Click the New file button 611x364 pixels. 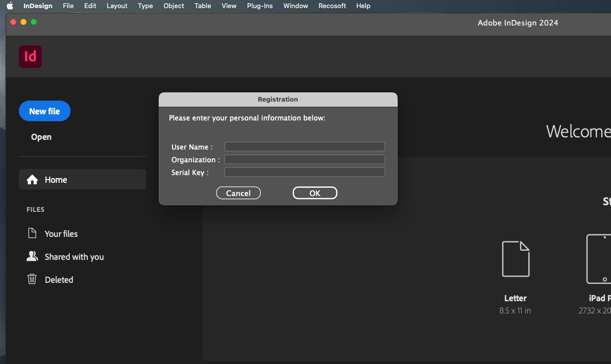pyautogui.click(x=44, y=111)
